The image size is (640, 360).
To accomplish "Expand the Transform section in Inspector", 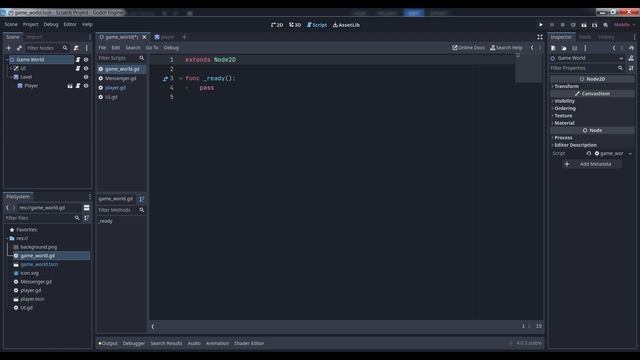I will 567,86.
